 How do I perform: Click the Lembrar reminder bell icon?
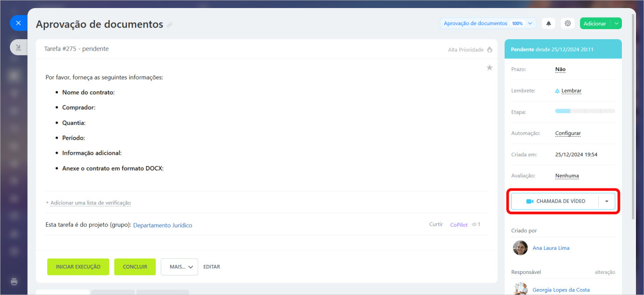pyautogui.click(x=557, y=91)
